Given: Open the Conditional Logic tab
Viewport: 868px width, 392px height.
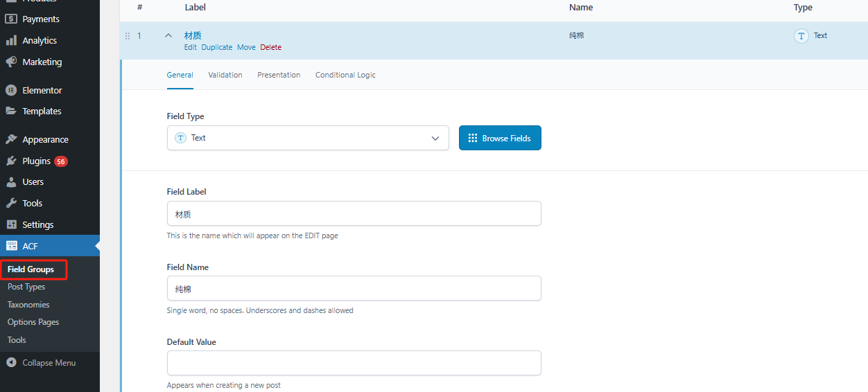Looking at the screenshot, I should click(345, 75).
